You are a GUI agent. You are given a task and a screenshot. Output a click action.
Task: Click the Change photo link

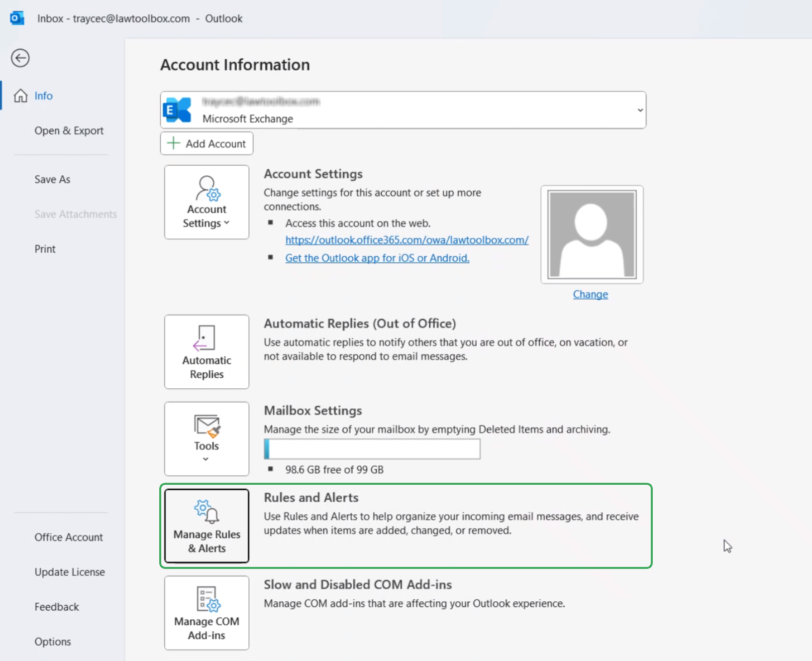pyautogui.click(x=591, y=294)
